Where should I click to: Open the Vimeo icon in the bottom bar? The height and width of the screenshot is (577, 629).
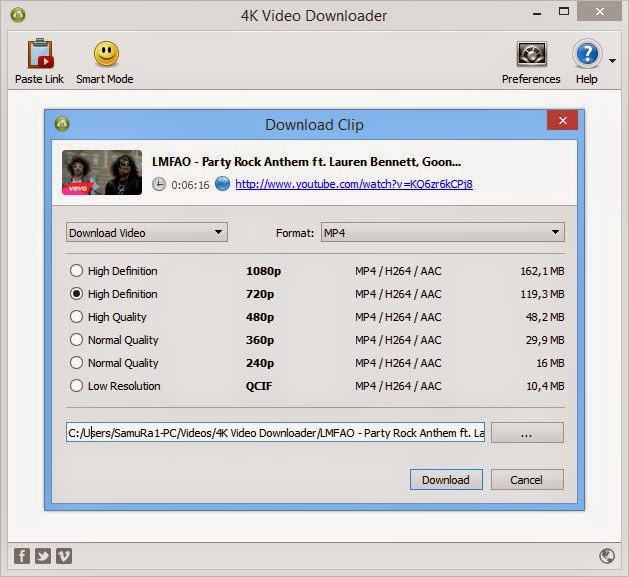pyautogui.click(x=64, y=556)
